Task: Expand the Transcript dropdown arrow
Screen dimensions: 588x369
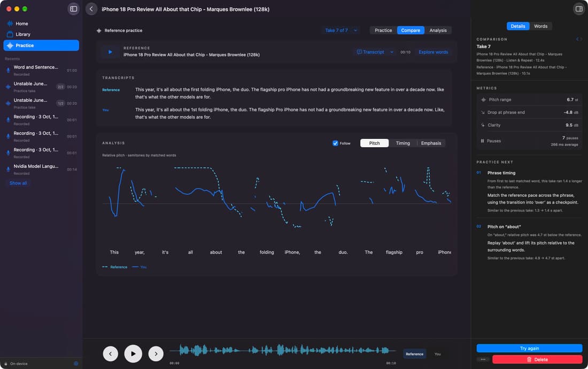Action: pyautogui.click(x=391, y=52)
